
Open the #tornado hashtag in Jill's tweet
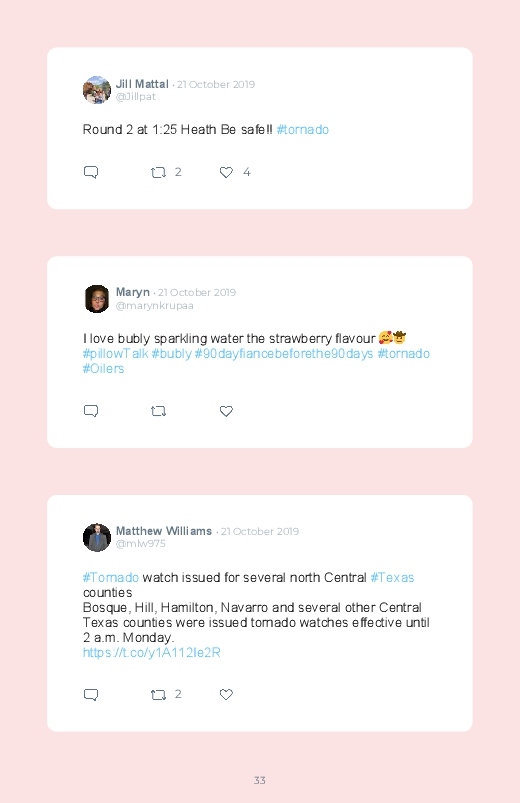(302, 130)
